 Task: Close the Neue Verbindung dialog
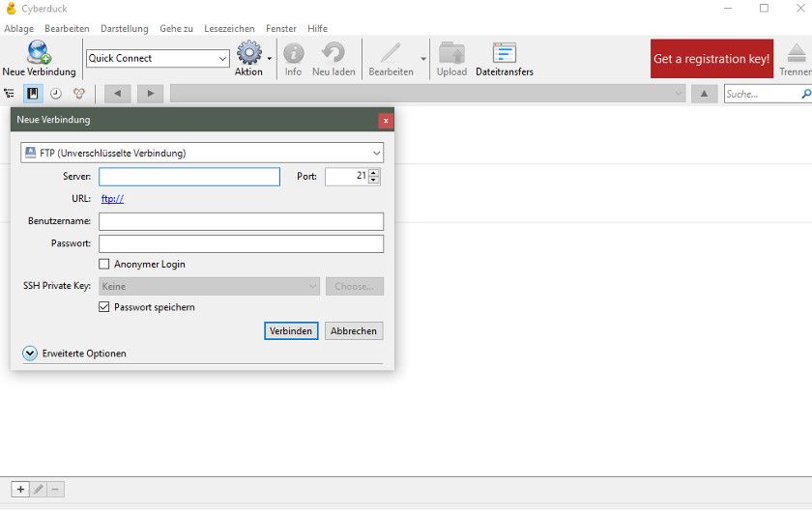(x=386, y=121)
